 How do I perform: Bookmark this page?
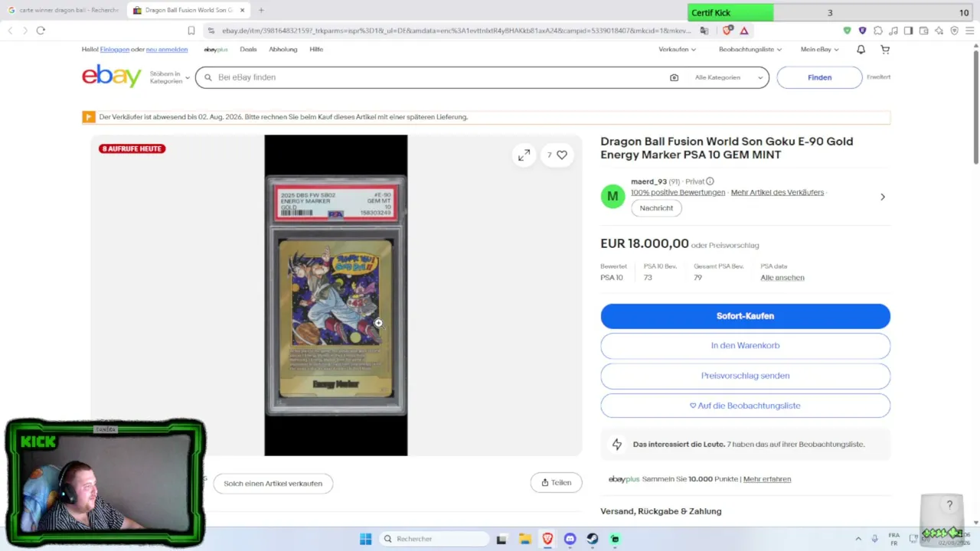coord(191,31)
